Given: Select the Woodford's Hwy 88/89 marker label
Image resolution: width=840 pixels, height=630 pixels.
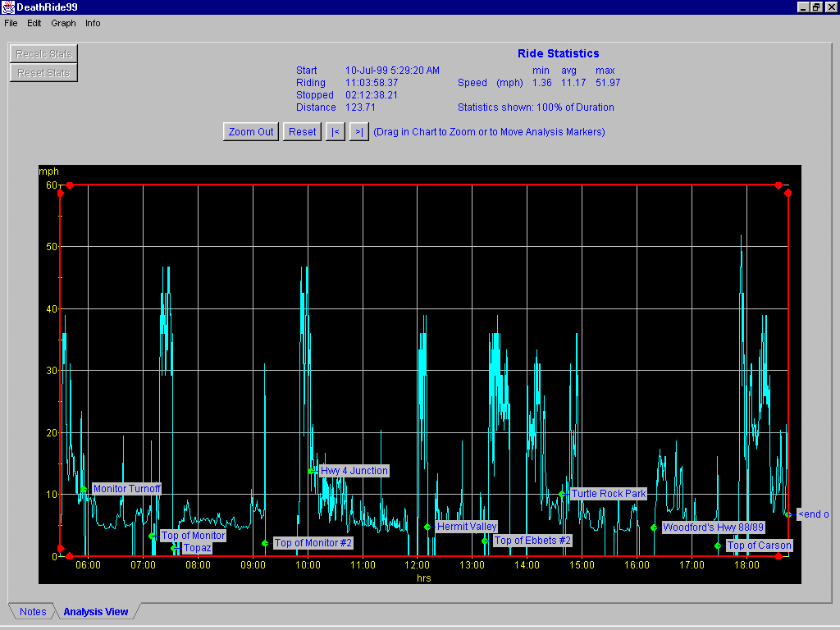Looking at the screenshot, I should click(x=713, y=527).
